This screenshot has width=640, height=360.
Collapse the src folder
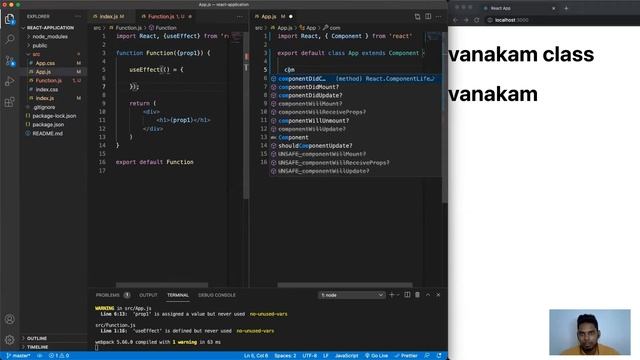53,54
